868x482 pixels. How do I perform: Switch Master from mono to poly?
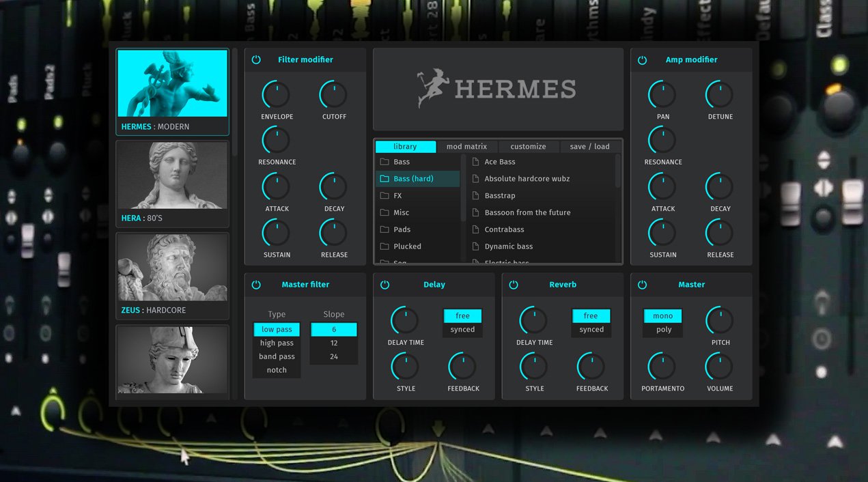point(662,329)
